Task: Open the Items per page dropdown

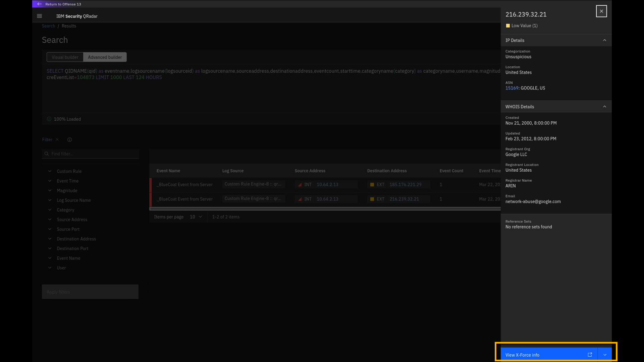Action: [196, 217]
